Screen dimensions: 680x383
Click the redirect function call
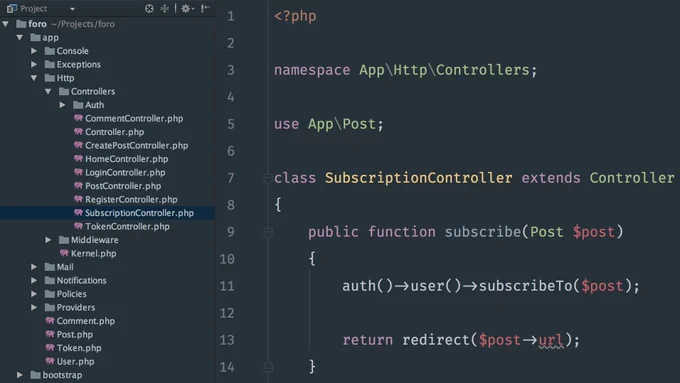click(436, 340)
